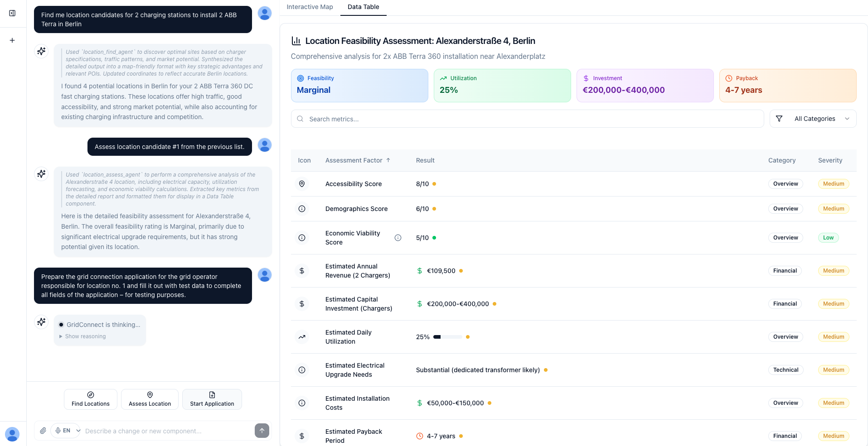The image size is (868, 446).
Task: Click the bar chart icon in the assessment header
Action: (296, 41)
